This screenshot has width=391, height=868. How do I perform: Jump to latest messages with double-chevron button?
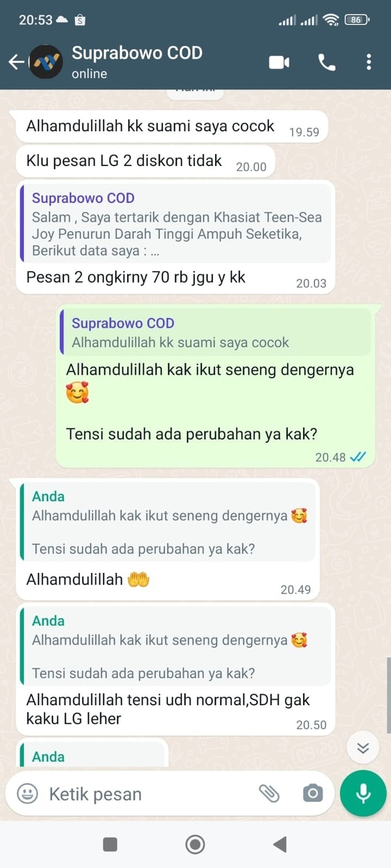point(363,748)
